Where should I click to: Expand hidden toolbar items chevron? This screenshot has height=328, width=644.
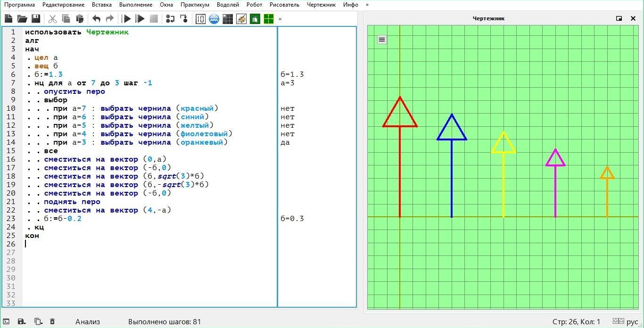[x=280, y=19]
